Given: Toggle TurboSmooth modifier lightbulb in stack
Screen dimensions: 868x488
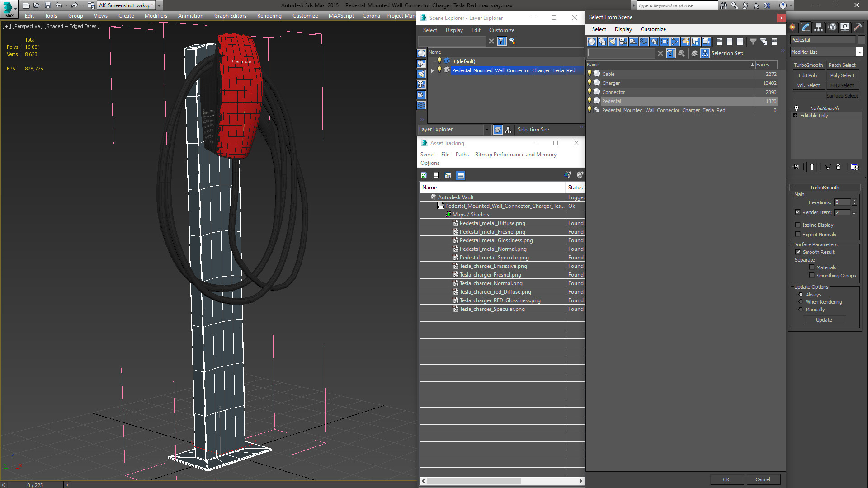Looking at the screenshot, I should (x=797, y=108).
